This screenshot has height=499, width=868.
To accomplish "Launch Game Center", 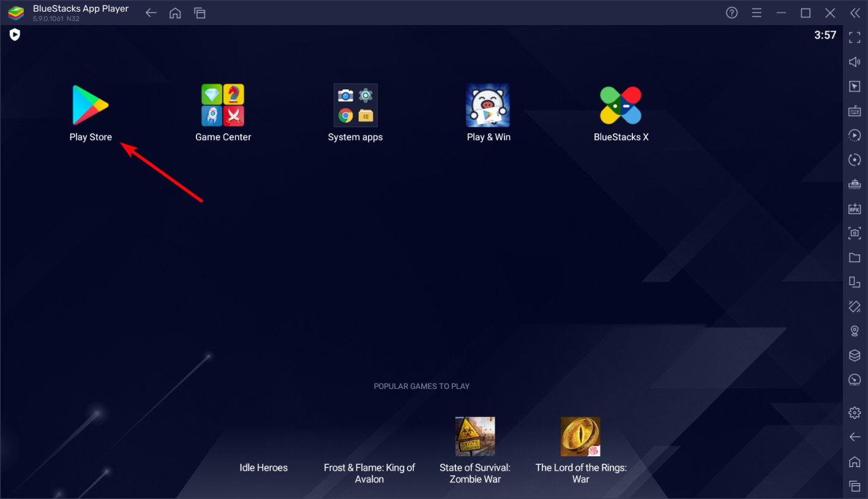I will tap(223, 105).
